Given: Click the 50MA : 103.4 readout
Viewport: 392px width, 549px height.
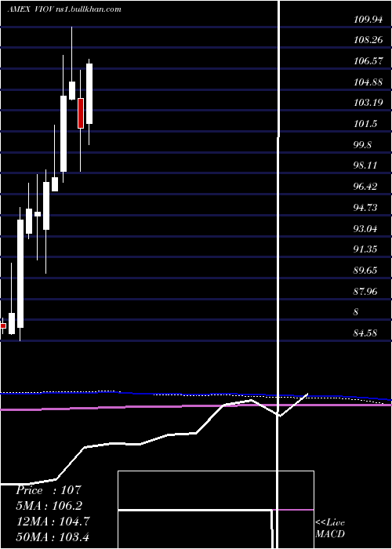Looking at the screenshot, I should [53, 536].
